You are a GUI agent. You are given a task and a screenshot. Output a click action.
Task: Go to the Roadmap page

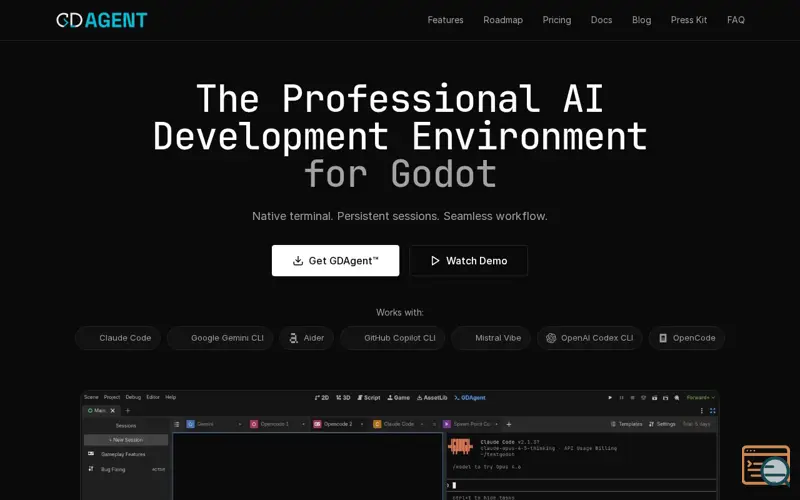click(x=503, y=20)
